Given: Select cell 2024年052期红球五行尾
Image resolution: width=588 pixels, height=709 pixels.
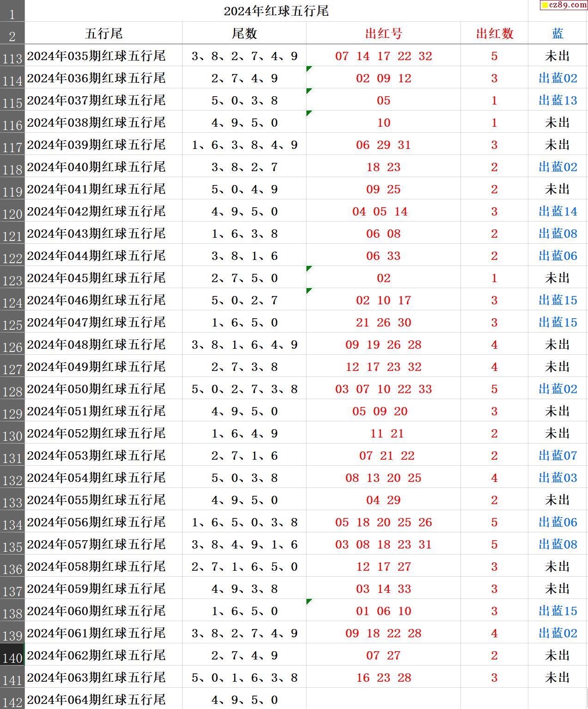Looking at the screenshot, I should (x=104, y=433).
